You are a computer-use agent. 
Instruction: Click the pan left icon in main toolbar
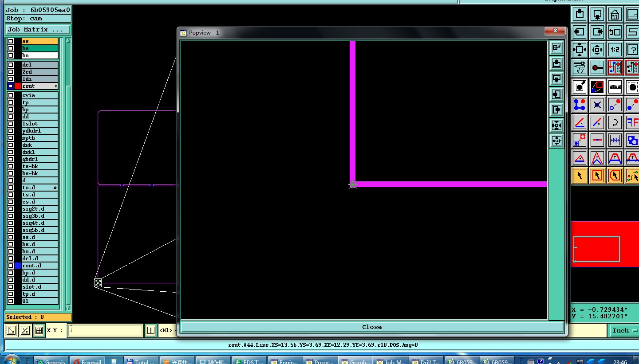(580, 32)
